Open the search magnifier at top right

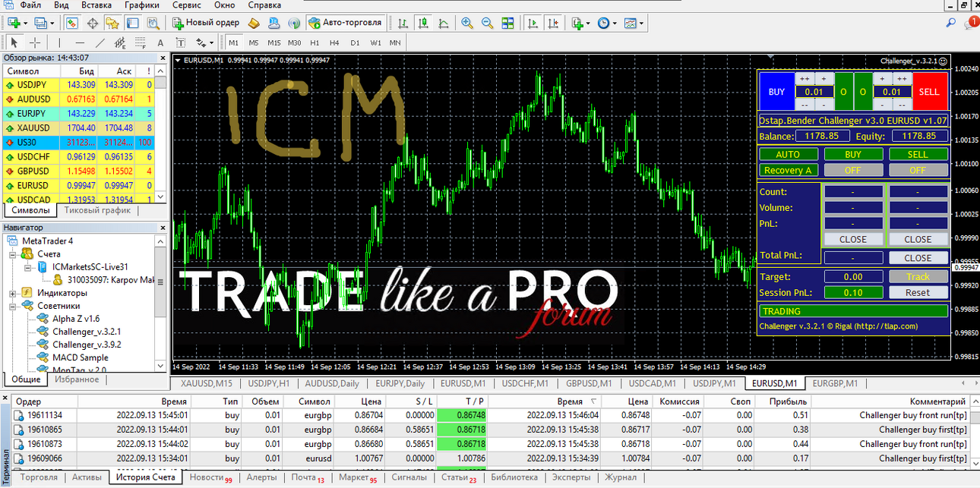tap(951, 23)
